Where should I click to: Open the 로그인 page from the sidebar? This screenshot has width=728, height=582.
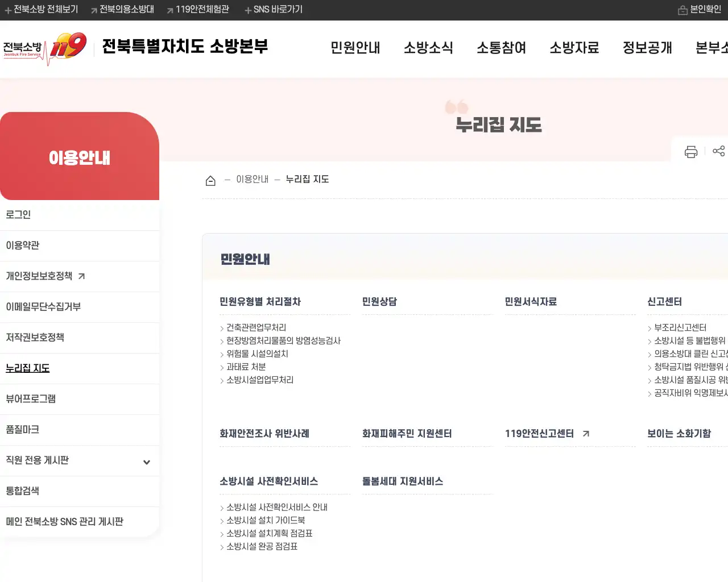[19, 214]
